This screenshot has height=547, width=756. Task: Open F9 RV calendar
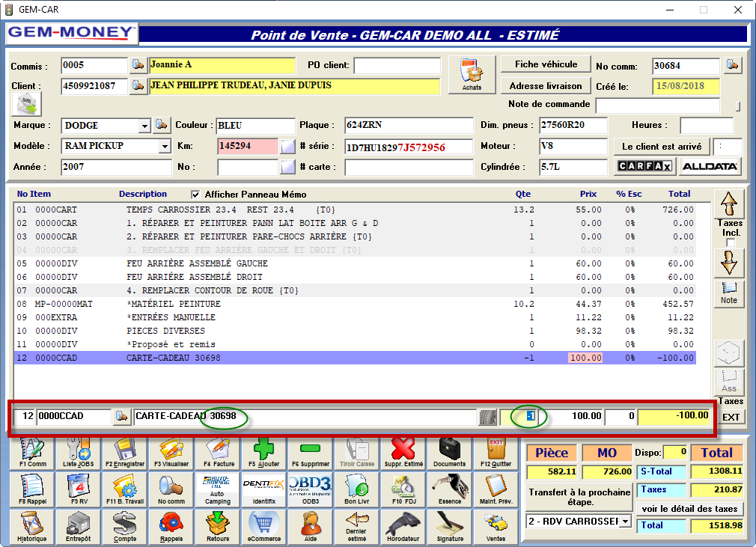(78, 489)
